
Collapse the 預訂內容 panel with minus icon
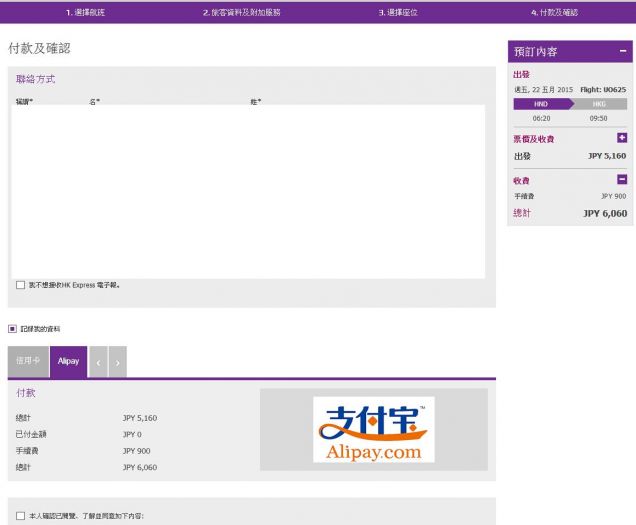coord(623,51)
